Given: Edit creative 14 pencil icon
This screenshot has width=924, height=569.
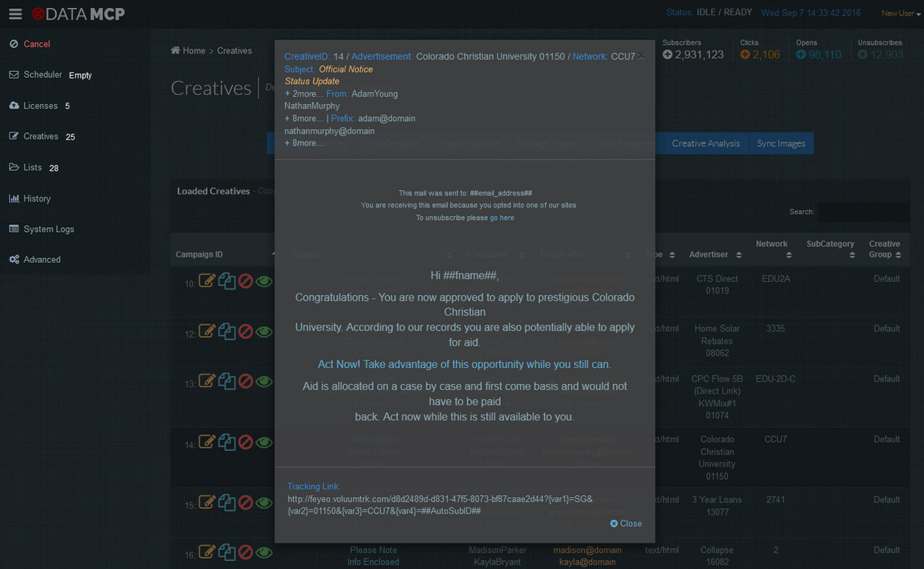Looking at the screenshot, I should tap(207, 443).
